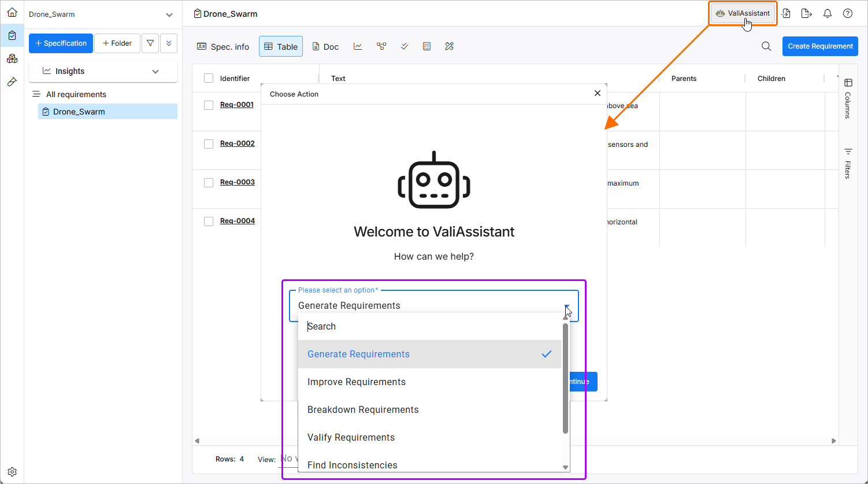Add a new Specification
The image size is (868, 484).
[61, 43]
